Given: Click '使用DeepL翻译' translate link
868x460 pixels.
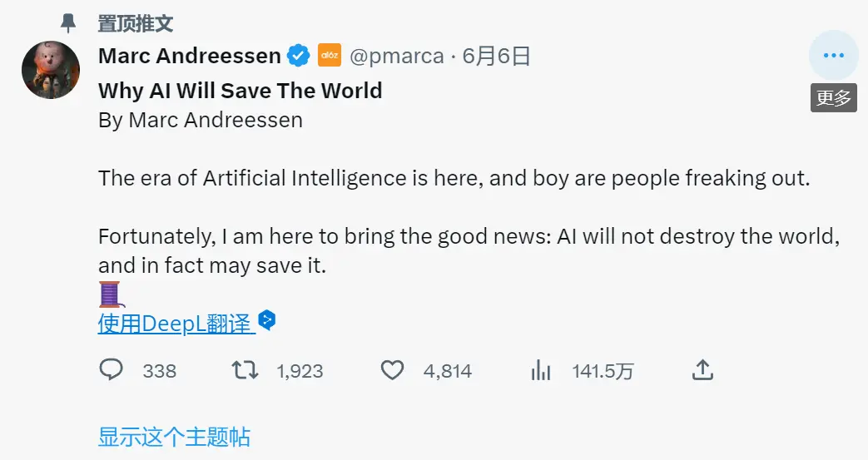Looking at the screenshot, I should [175, 324].
